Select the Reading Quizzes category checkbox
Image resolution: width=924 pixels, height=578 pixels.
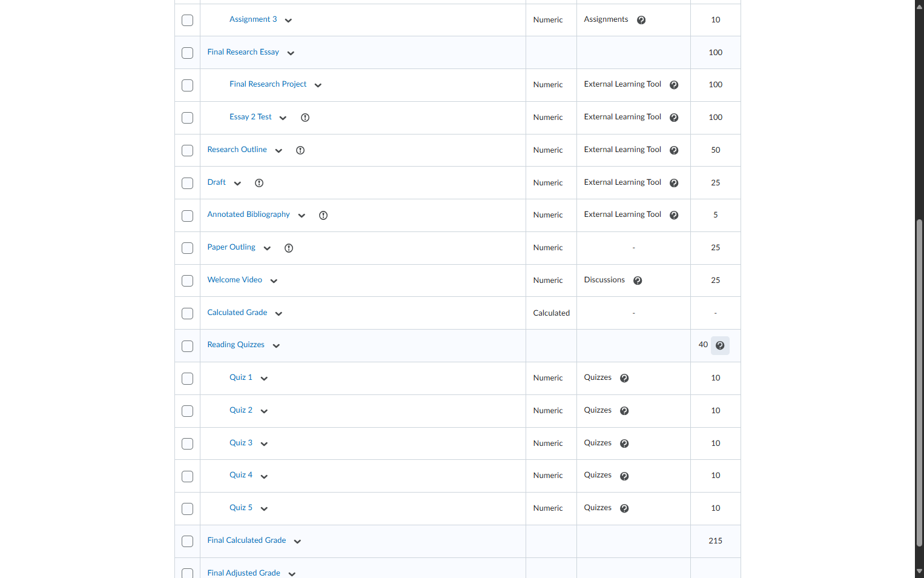coord(188,346)
